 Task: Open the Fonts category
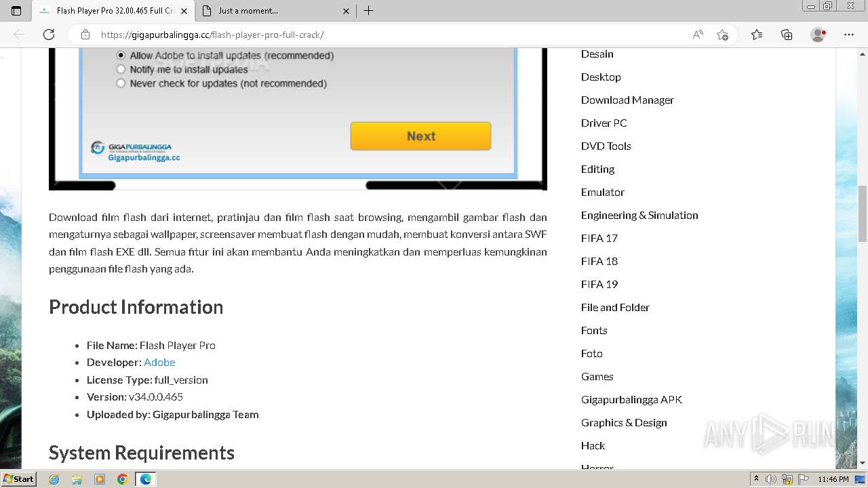594,331
